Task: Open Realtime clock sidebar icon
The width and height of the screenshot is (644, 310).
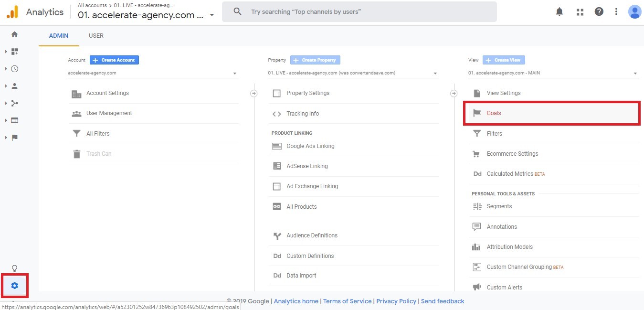Action: click(x=14, y=69)
